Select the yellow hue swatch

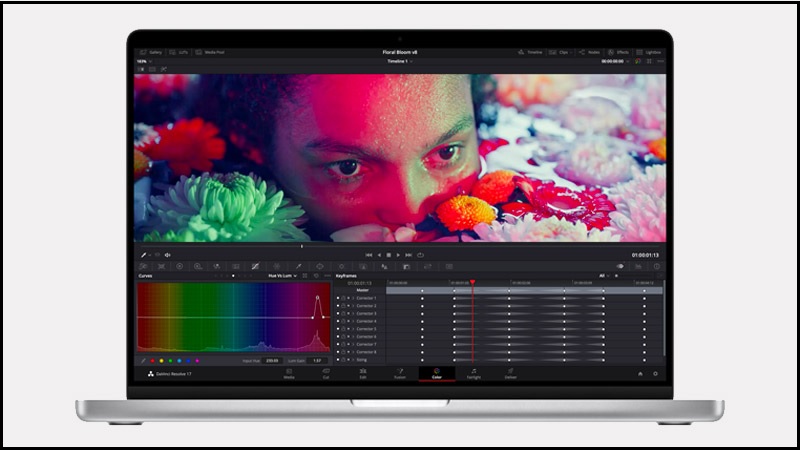click(161, 361)
